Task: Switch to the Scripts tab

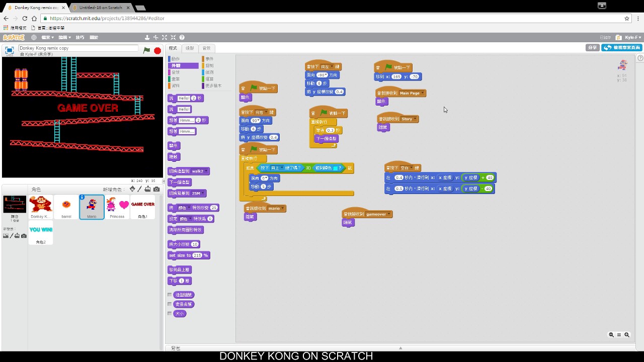Action: pos(173,48)
